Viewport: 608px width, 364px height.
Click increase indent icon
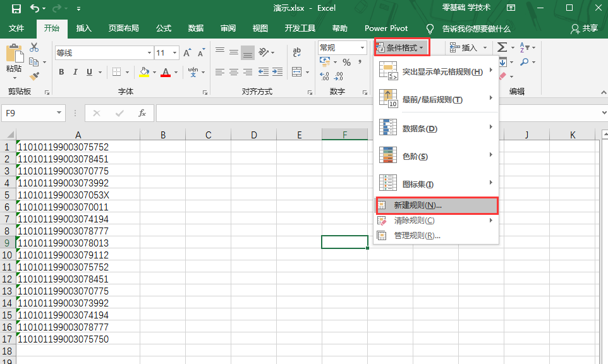click(x=277, y=72)
